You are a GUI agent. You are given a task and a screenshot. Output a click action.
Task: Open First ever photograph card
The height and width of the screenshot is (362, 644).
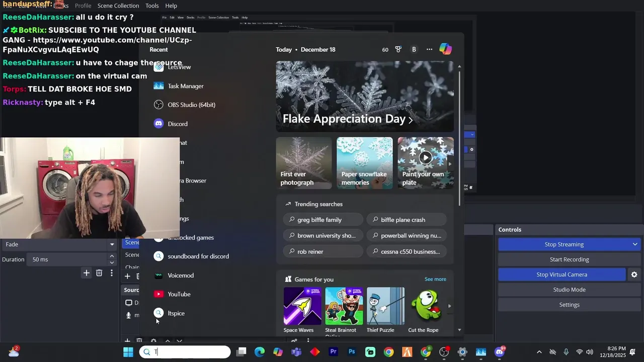click(304, 163)
